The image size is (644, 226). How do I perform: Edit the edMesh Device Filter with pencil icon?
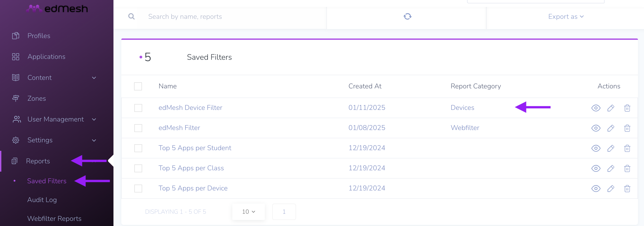(611, 108)
